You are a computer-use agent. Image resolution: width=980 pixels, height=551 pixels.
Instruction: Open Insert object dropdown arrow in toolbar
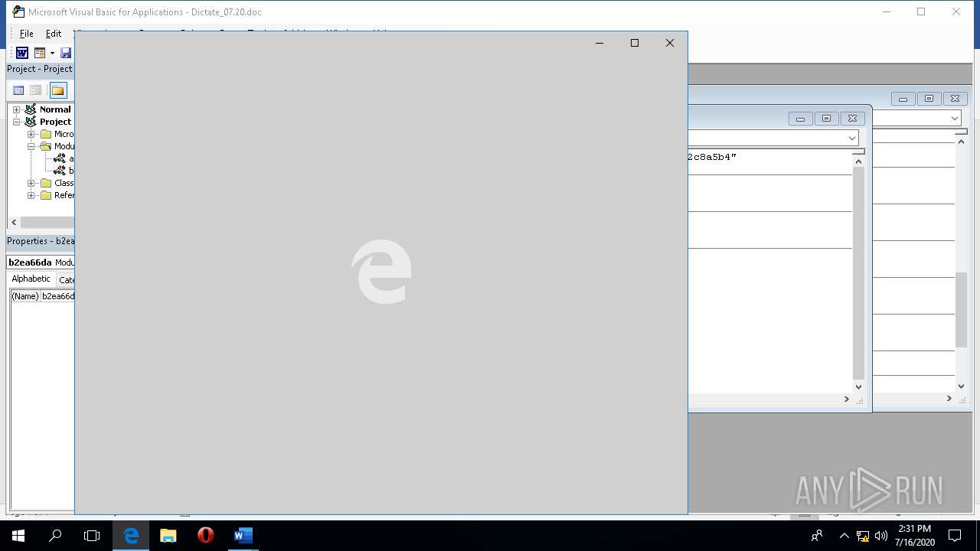click(52, 53)
